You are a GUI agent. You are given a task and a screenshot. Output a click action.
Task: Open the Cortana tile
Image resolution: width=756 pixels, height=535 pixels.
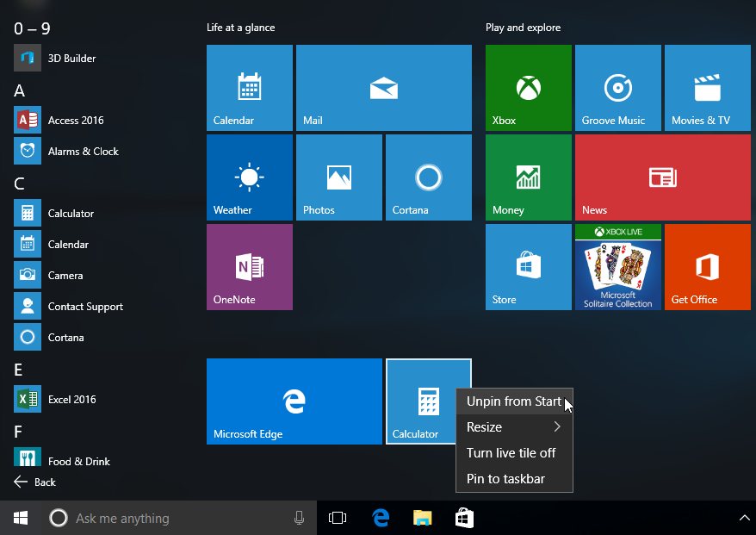click(429, 177)
